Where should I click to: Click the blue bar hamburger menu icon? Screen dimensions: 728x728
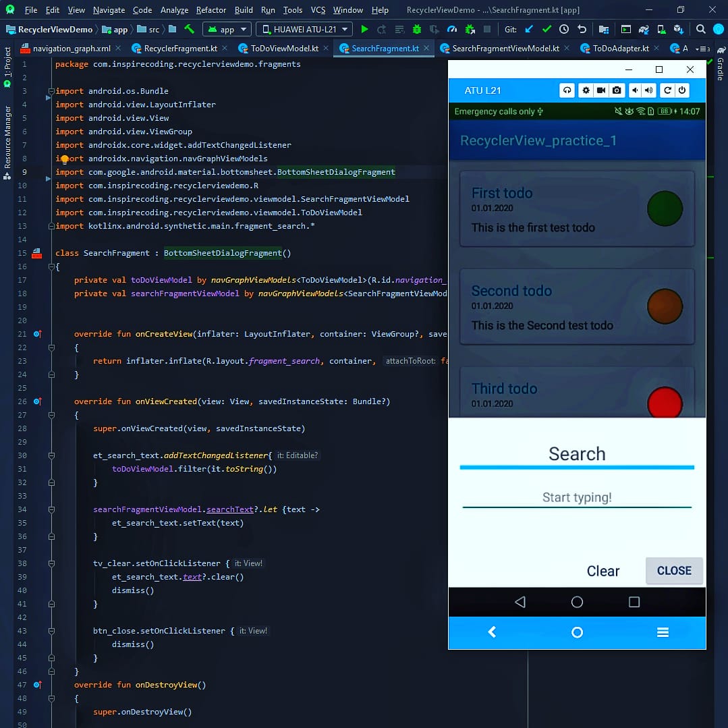tap(663, 632)
